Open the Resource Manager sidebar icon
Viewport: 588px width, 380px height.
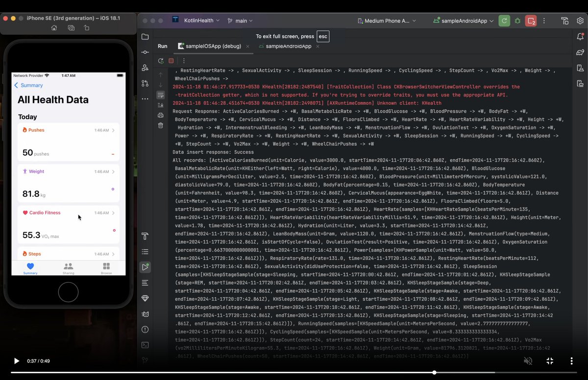click(x=145, y=68)
